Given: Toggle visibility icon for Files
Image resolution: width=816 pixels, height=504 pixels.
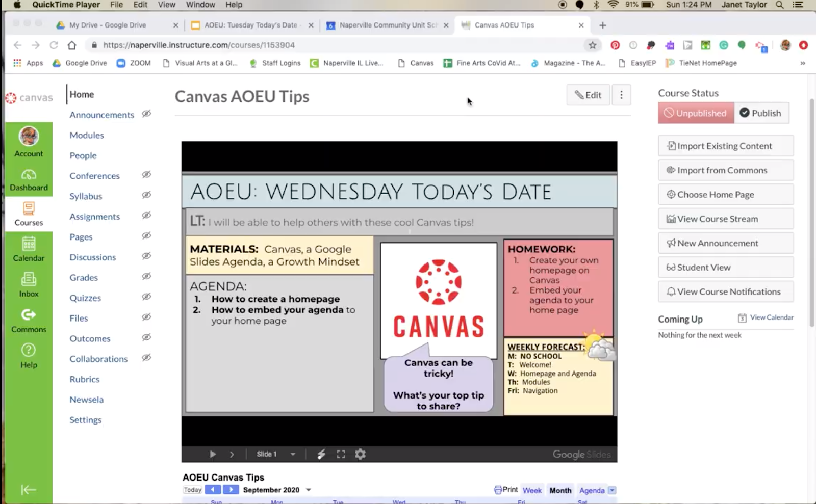Looking at the screenshot, I should (146, 317).
